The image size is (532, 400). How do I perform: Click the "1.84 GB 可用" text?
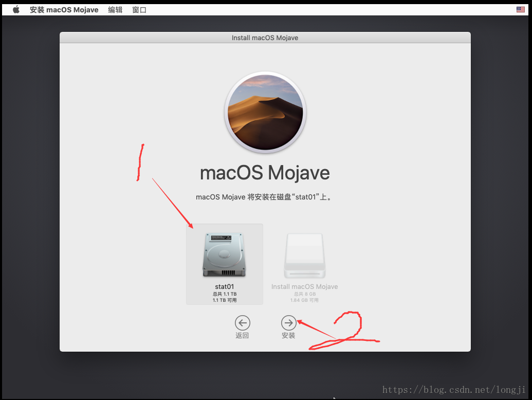[304, 300]
